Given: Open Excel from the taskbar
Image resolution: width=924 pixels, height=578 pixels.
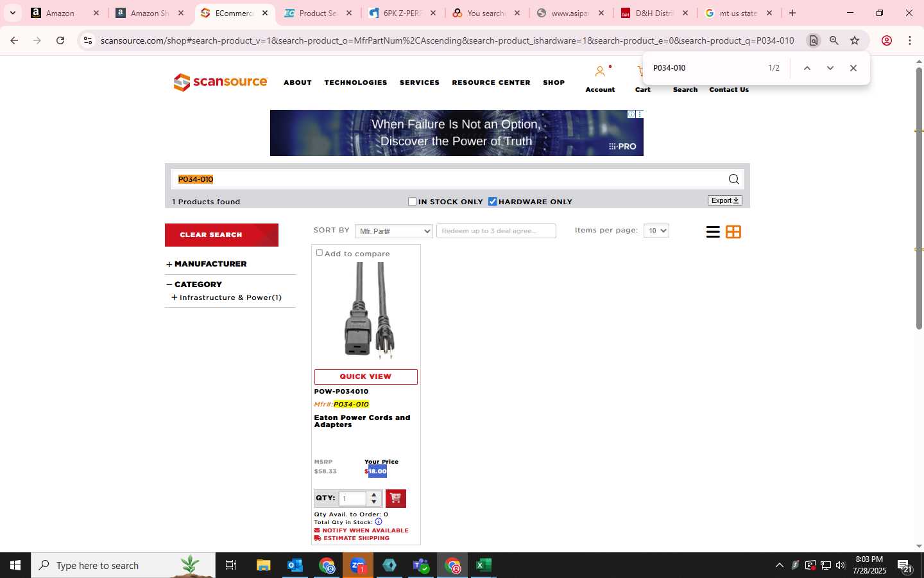Looking at the screenshot, I should (x=484, y=565).
